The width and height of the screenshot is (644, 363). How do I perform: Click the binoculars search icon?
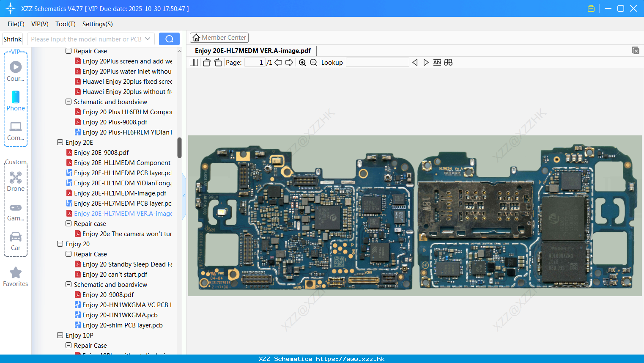[x=448, y=62]
